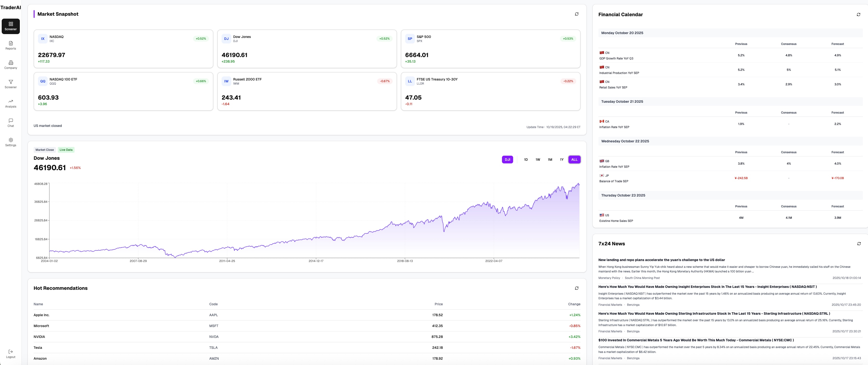Switch chart range to 1W
Viewport: 868px width, 365px height.
pos(538,160)
